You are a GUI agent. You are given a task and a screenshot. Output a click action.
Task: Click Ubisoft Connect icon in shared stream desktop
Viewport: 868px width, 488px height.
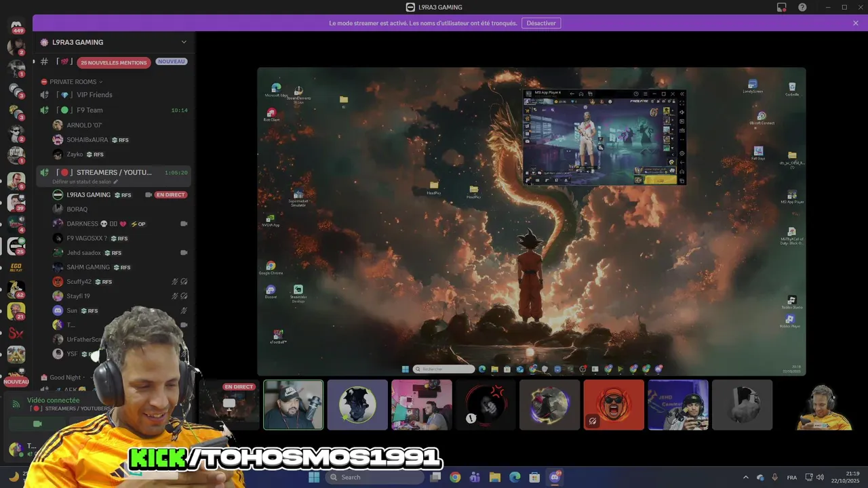tap(762, 119)
